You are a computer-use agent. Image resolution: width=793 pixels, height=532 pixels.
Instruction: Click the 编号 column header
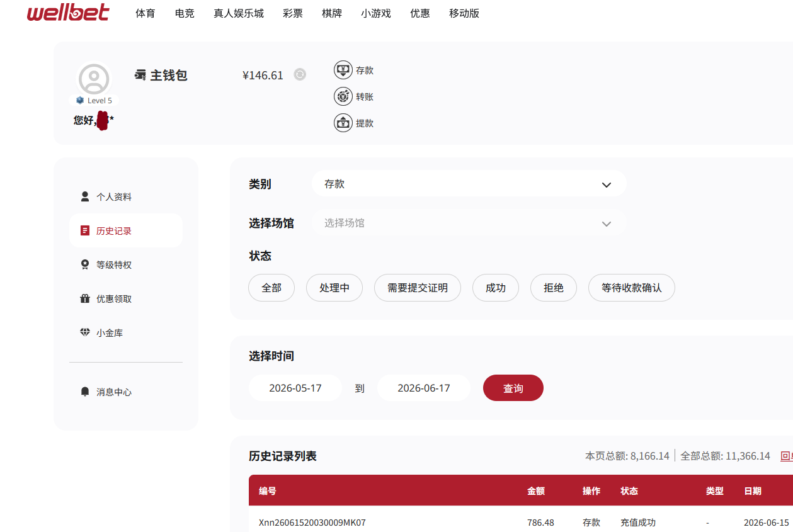point(268,491)
